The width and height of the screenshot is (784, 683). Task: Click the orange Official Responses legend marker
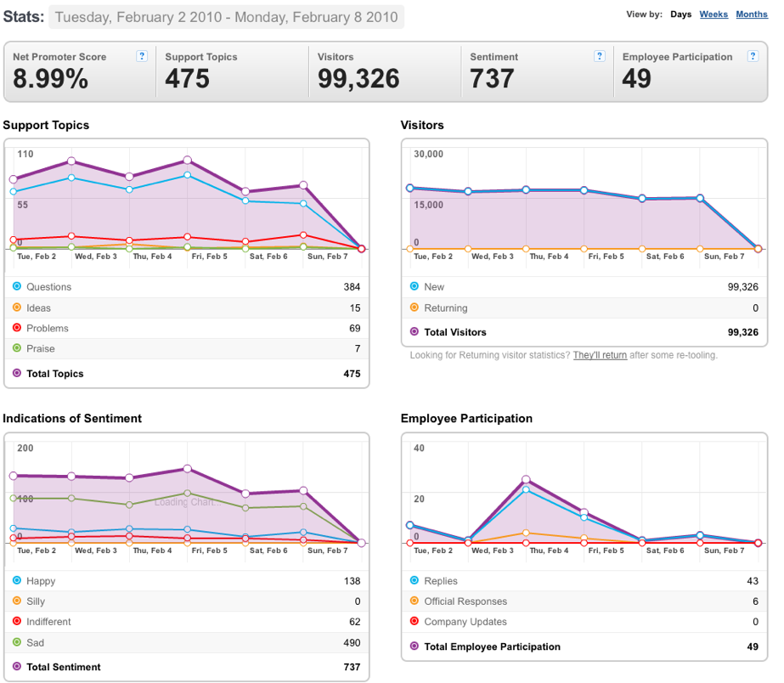tap(414, 601)
